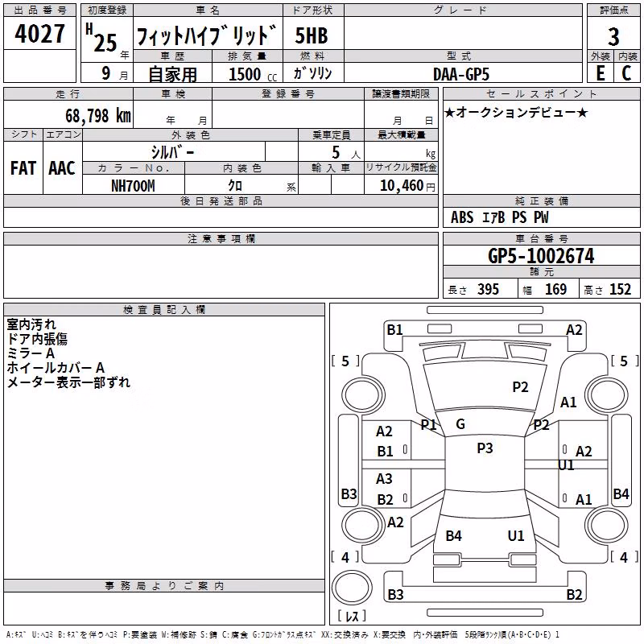This screenshot has width=644, height=644.
Task: Click U1 mark on rear hatch
Action: (516, 536)
